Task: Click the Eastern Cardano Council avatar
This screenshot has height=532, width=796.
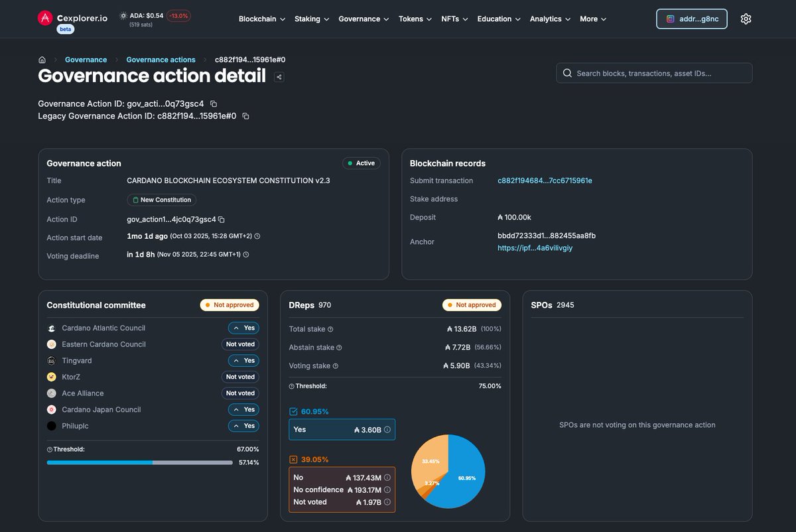Action: pos(52,344)
